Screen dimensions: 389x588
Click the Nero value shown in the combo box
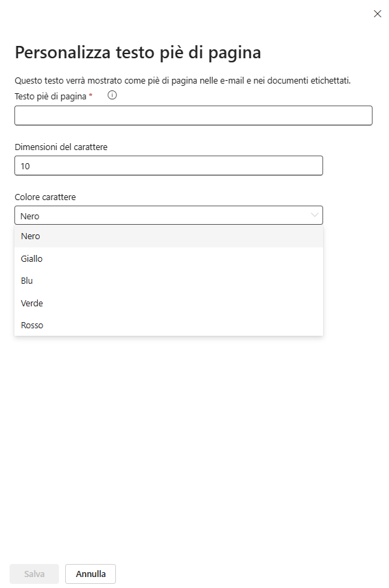(x=30, y=217)
